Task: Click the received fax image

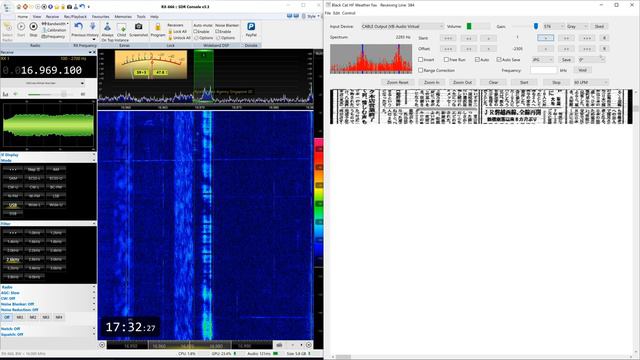Action: coord(482,107)
